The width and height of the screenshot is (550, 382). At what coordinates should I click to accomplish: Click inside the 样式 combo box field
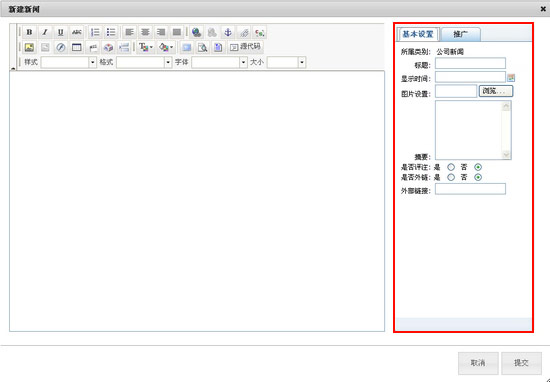65,62
